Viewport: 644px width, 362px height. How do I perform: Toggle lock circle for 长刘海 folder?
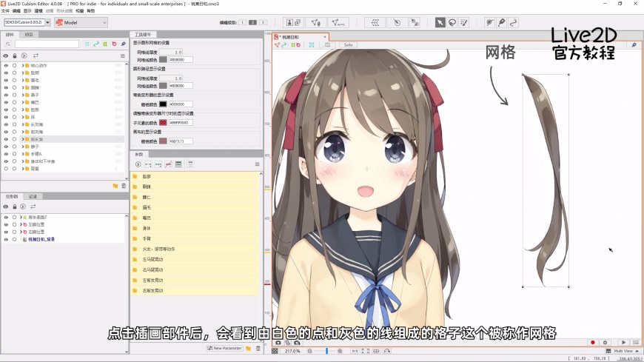pos(14,124)
